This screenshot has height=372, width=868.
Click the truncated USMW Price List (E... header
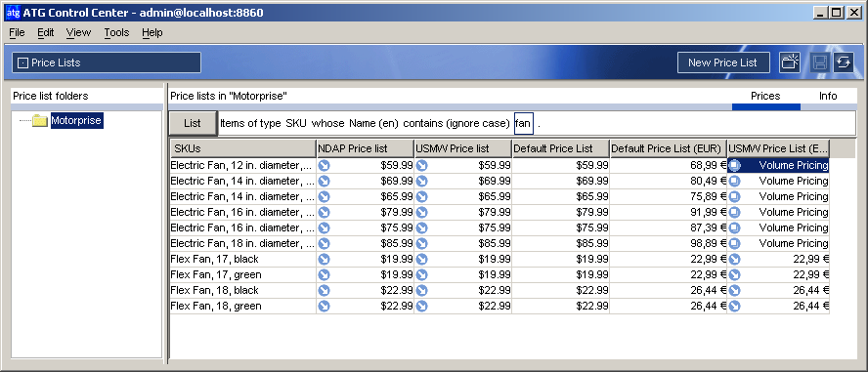click(x=778, y=148)
